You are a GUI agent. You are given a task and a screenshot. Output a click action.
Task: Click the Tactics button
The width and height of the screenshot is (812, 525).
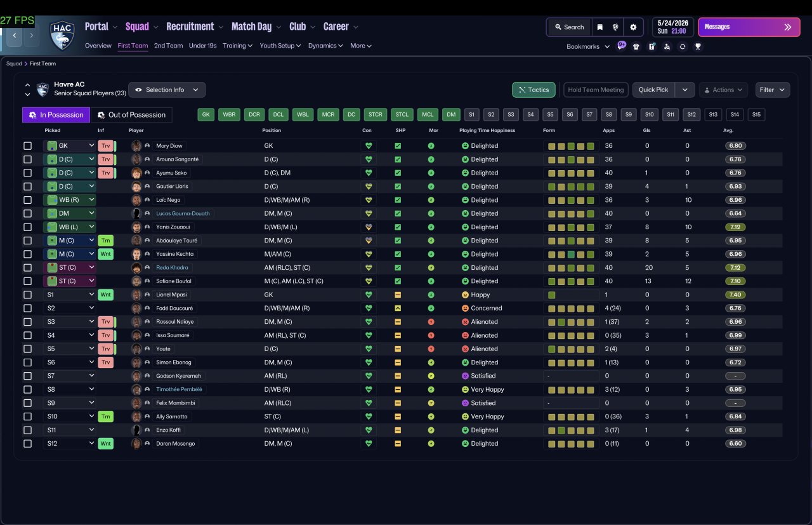point(534,90)
